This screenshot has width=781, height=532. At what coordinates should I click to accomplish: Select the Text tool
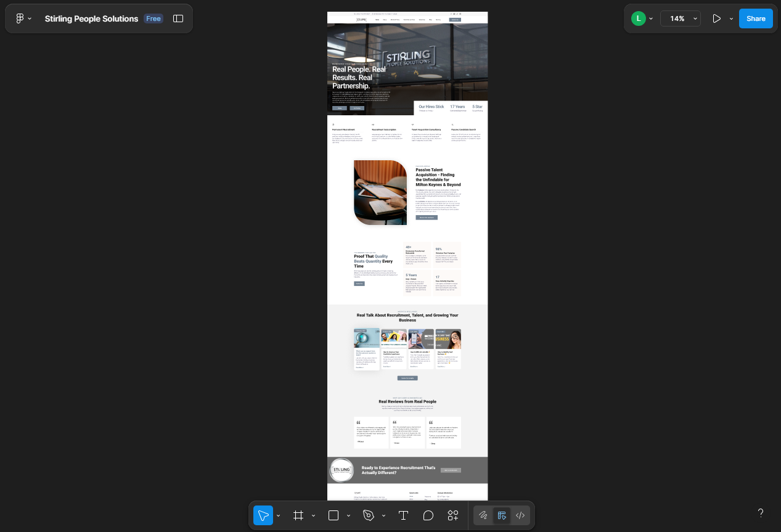click(403, 515)
